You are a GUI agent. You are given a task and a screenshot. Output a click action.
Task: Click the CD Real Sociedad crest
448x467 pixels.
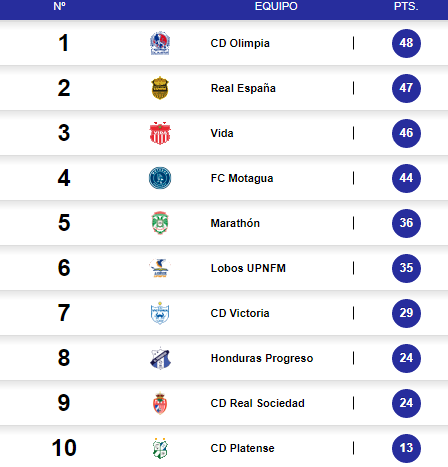tap(160, 403)
